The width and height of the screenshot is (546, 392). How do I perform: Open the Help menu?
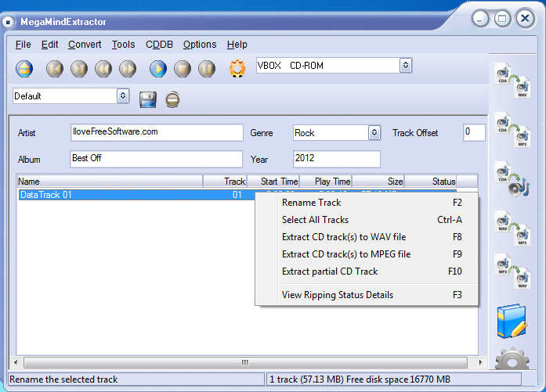tap(237, 45)
